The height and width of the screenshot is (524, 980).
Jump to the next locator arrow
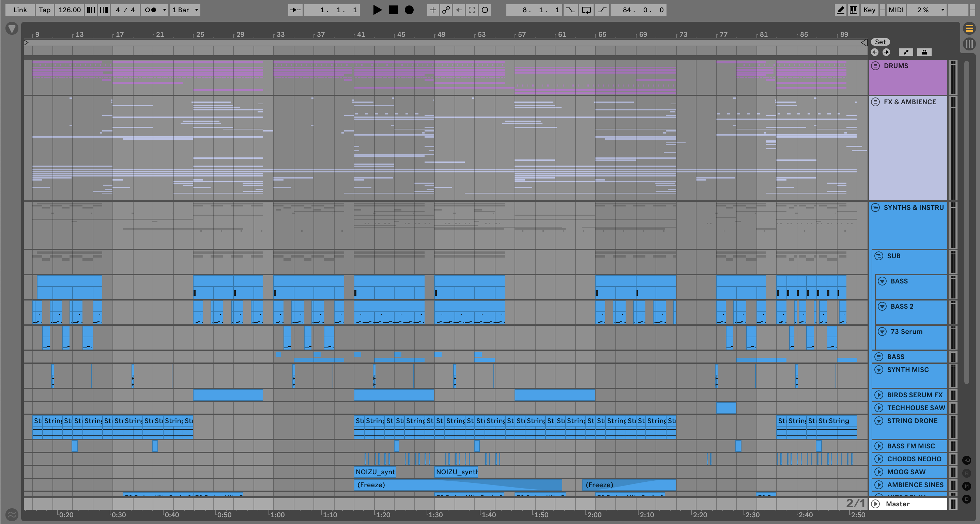point(886,52)
